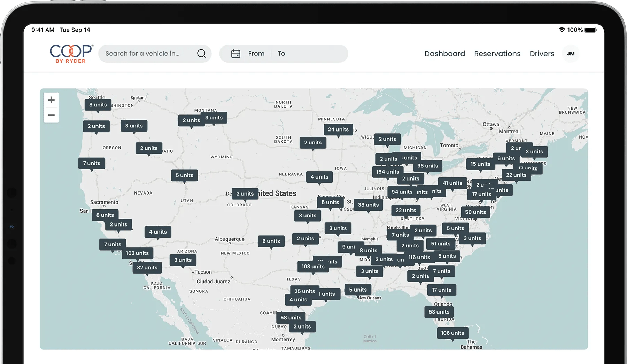Open the 96 units map marker
This screenshot has width=627, height=364.
click(427, 166)
